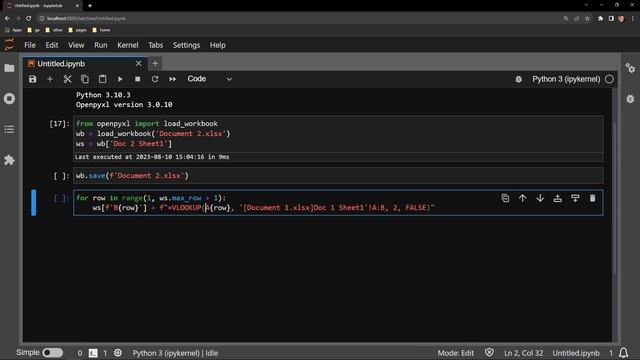
Task: Open the Edit menu
Action: click(x=52, y=45)
